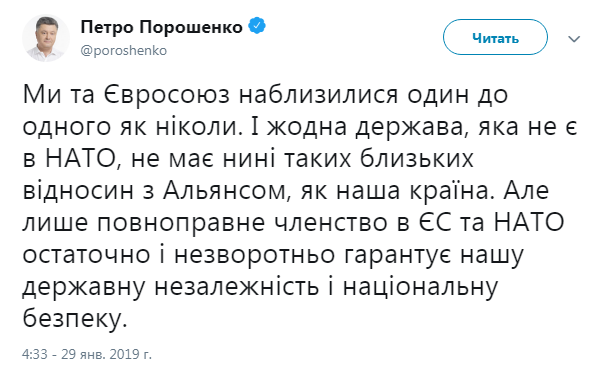Follow the account with the Читать button
This screenshot has width=610, height=369.
495,37
